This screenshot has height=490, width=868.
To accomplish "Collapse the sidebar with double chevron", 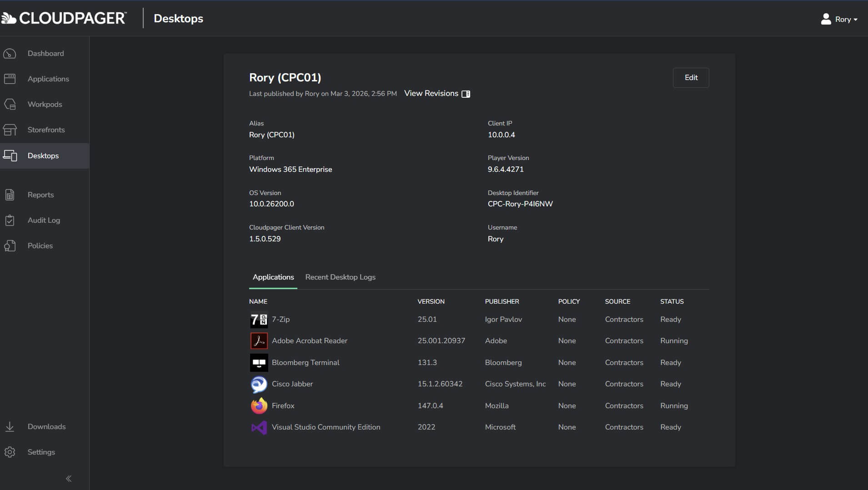I will (69, 479).
